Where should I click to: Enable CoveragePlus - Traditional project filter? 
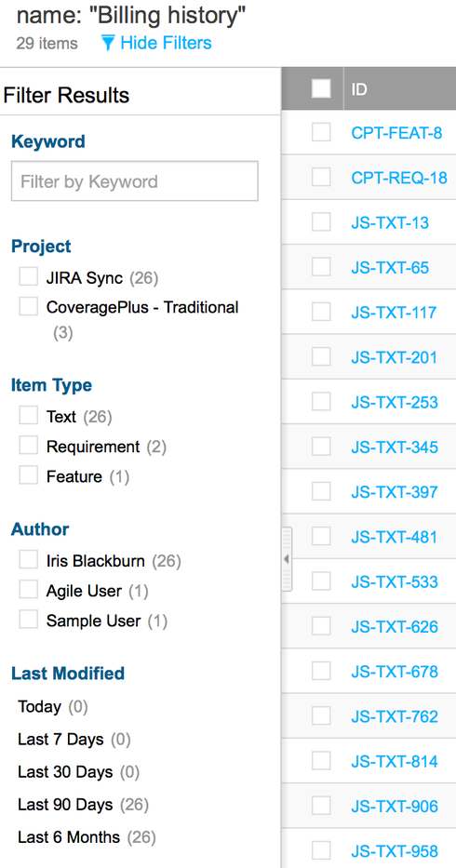pyautogui.click(x=28, y=305)
